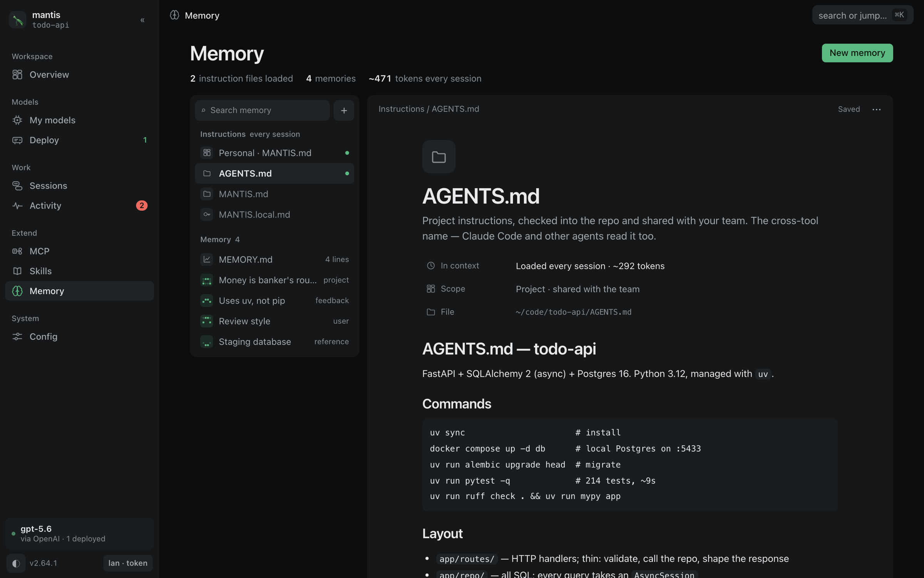Click mantis todo-api workspace name
This screenshot has height=578, width=924.
[x=50, y=20]
